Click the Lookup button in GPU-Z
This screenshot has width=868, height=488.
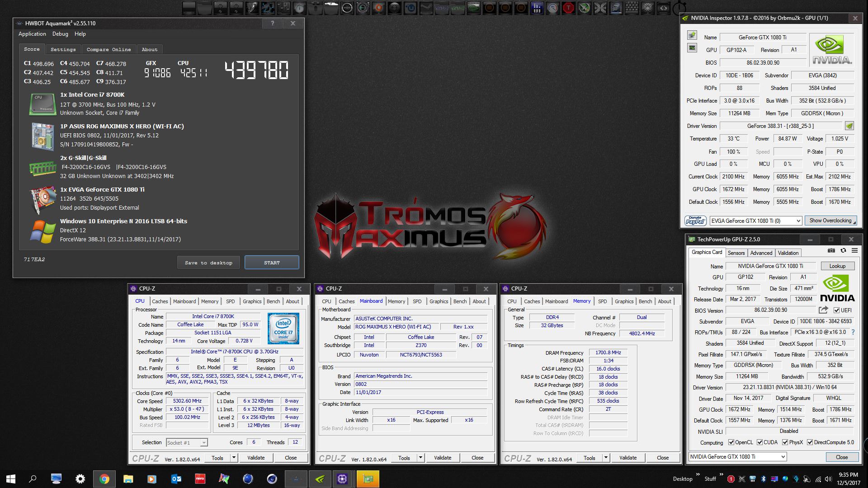pos(837,266)
